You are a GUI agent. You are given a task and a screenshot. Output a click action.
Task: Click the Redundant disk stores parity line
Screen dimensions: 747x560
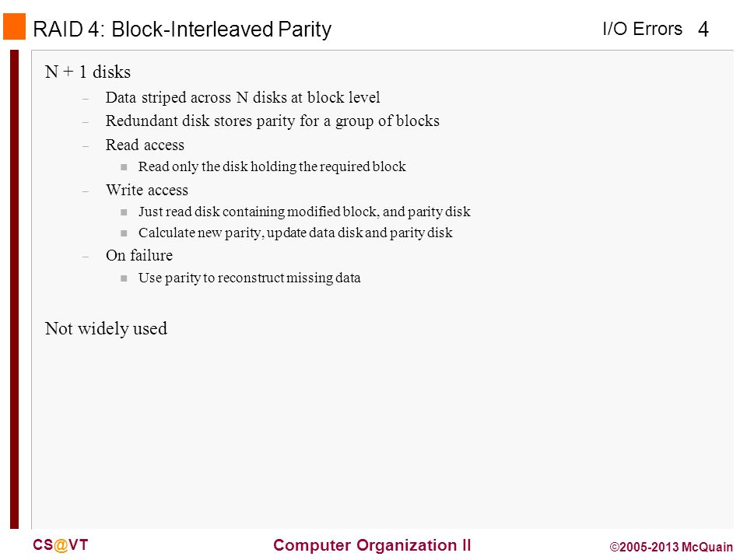coord(272,121)
